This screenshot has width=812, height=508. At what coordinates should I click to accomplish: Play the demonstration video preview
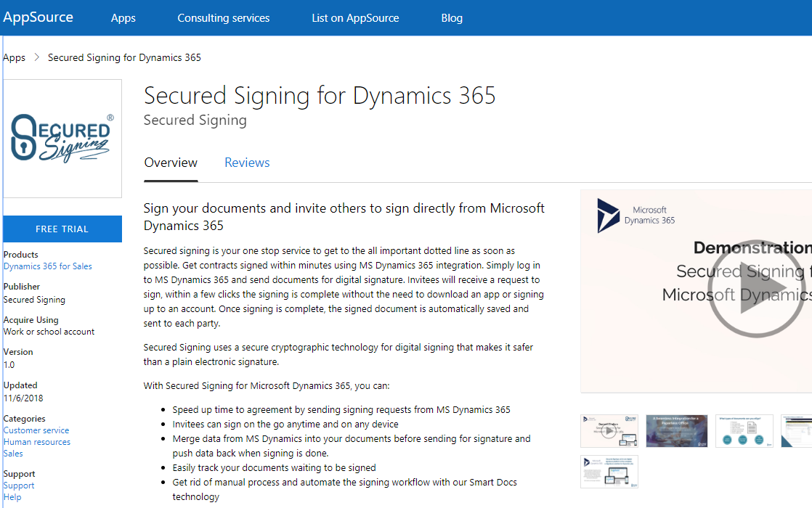pyautogui.click(x=755, y=289)
